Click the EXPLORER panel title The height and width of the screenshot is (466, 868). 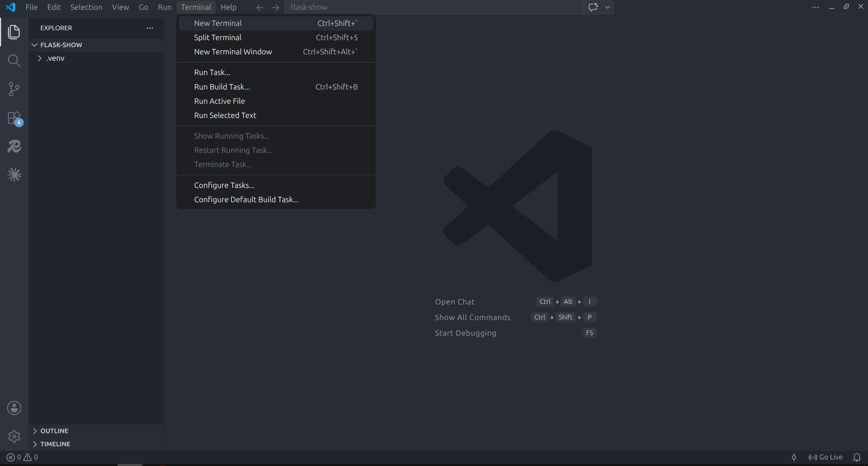56,28
